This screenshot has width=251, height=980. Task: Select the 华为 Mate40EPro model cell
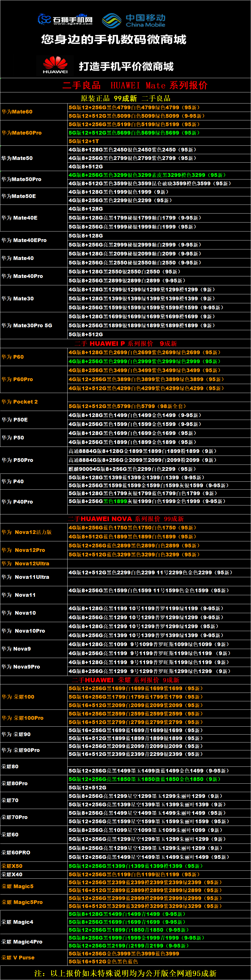click(x=34, y=240)
